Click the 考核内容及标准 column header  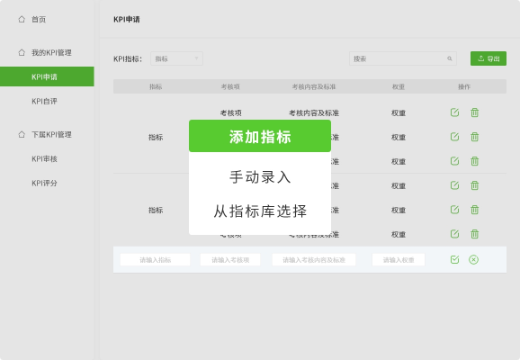pos(314,87)
